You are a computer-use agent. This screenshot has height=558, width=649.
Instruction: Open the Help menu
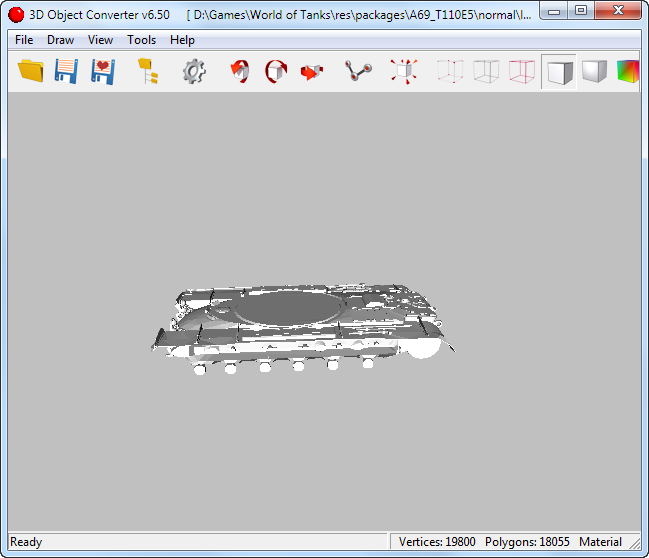pyautogui.click(x=182, y=40)
